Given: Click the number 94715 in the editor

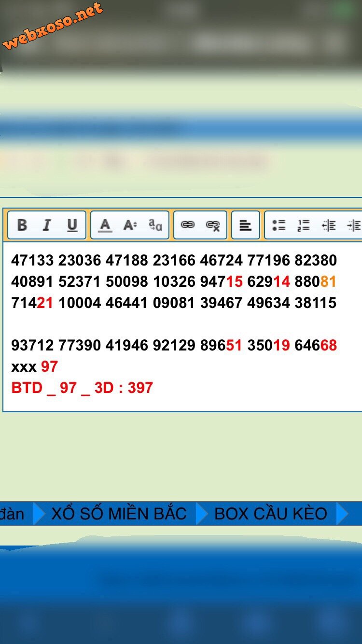Looking at the screenshot, I should point(222,281).
